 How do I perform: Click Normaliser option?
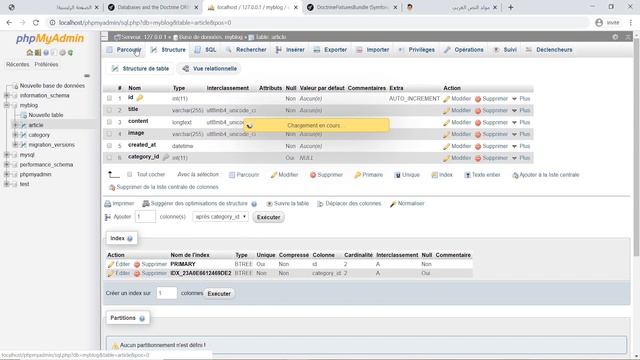point(407,203)
